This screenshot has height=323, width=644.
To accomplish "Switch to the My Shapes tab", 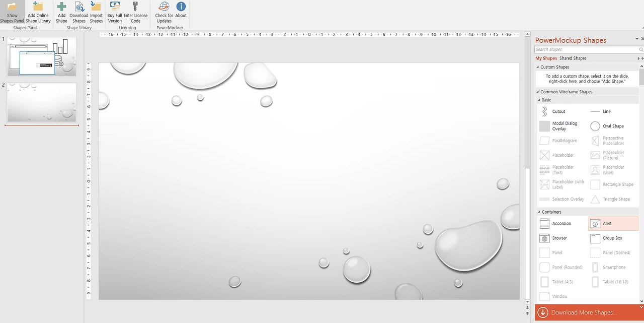I will (x=546, y=58).
